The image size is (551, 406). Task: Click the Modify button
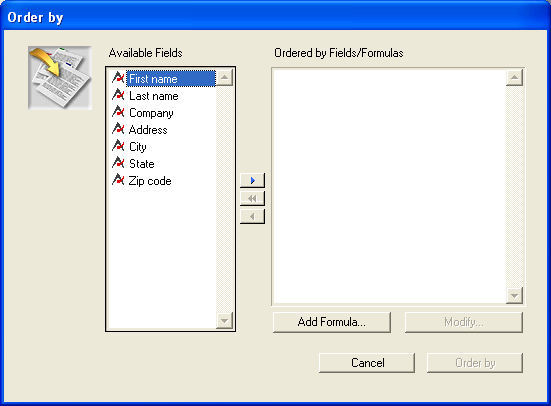464,322
